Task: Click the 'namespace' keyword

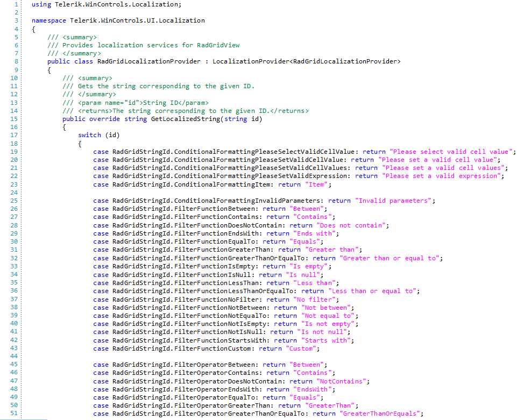Action: tap(49, 20)
